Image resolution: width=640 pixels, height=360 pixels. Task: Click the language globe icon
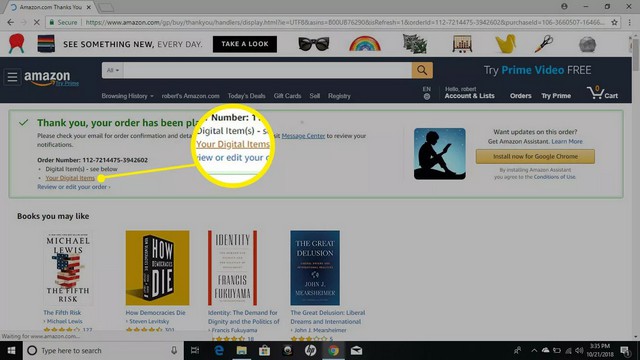coord(427,96)
